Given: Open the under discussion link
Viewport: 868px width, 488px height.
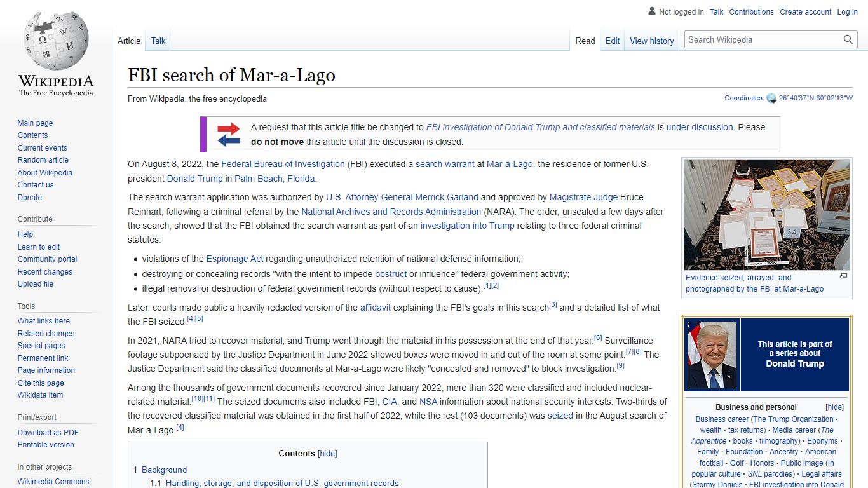Looking at the screenshot, I should coord(700,127).
